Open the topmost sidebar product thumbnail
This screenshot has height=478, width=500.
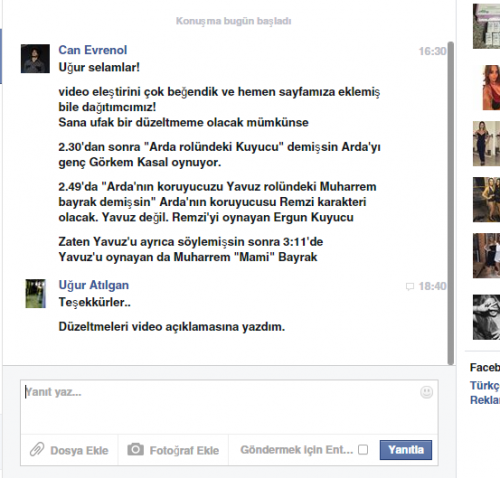point(486,26)
